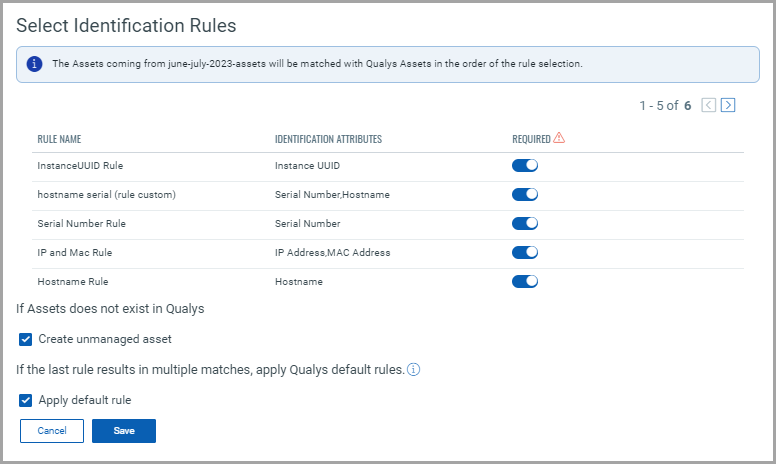
Task: Click the Rule Name column header
Action: click(x=59, y=139)
